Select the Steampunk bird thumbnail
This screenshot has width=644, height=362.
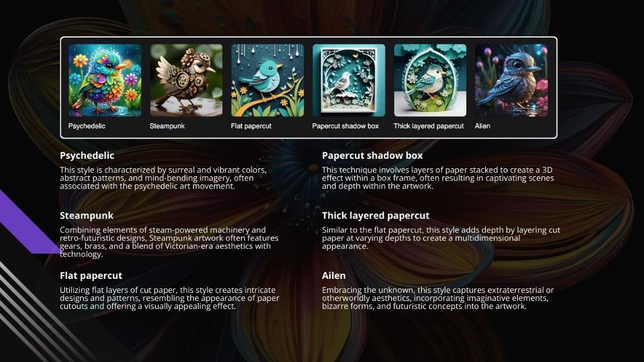[186, 80]
